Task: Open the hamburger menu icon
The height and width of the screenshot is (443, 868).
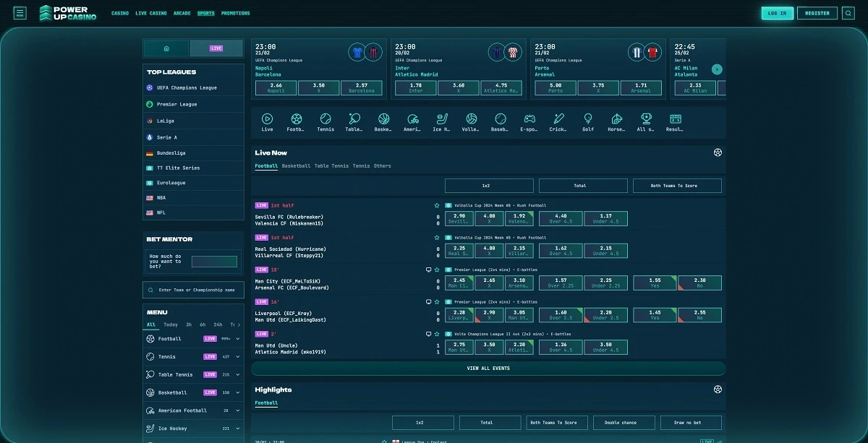Action: (x=20, y=13)
